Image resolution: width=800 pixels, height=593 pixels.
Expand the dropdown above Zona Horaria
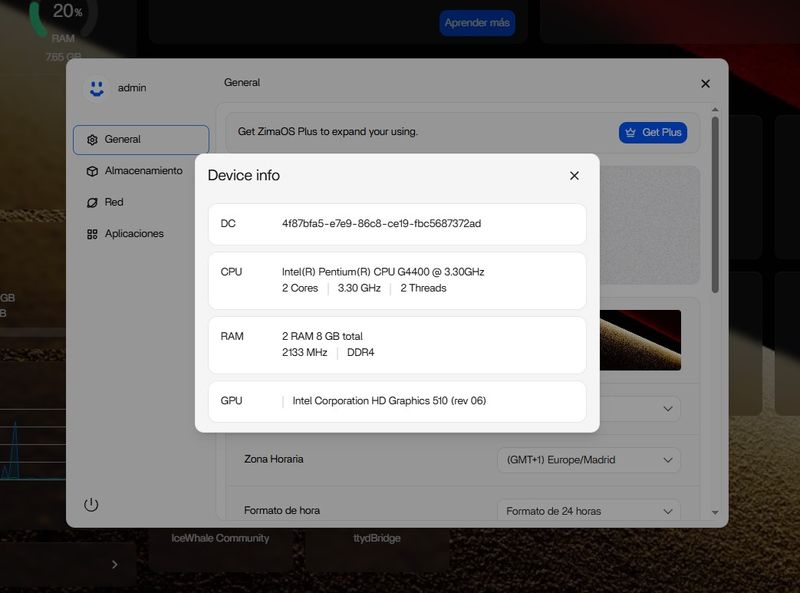coord(667,409)
